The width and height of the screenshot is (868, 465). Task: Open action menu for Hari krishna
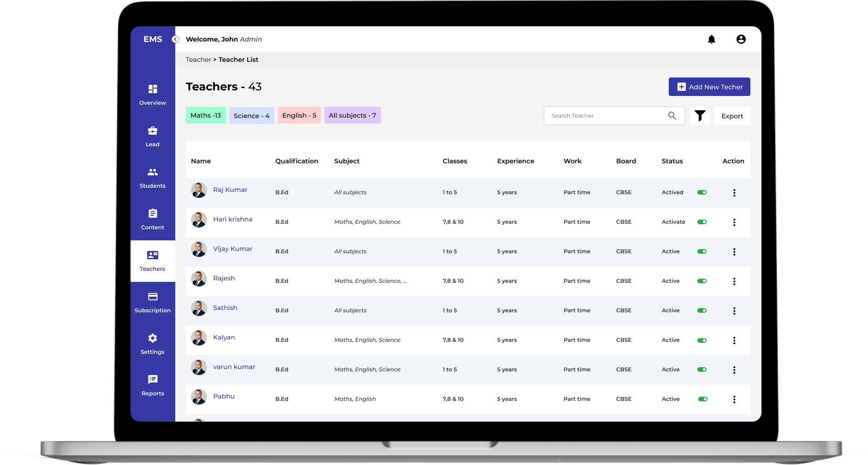(x=734, y=222)
